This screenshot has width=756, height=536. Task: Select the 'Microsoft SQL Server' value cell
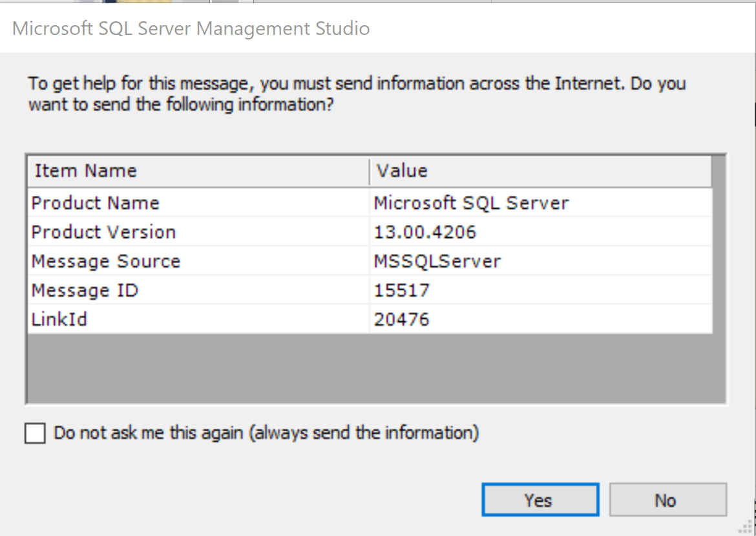[470, 202]
